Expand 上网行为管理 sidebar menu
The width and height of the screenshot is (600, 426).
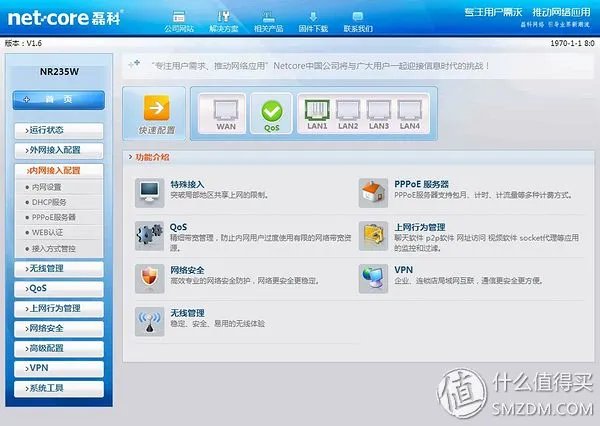[x=59, y=308]
